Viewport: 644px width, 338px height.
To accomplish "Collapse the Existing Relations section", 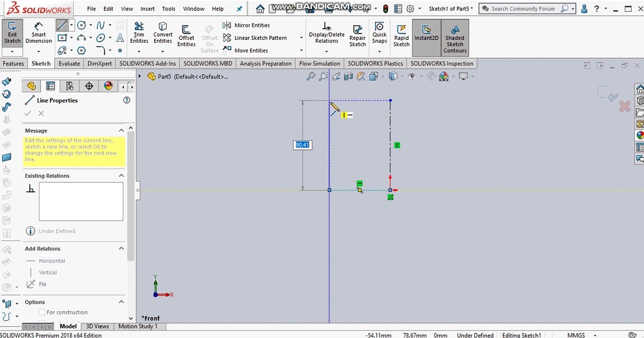I will pos(121,176).
